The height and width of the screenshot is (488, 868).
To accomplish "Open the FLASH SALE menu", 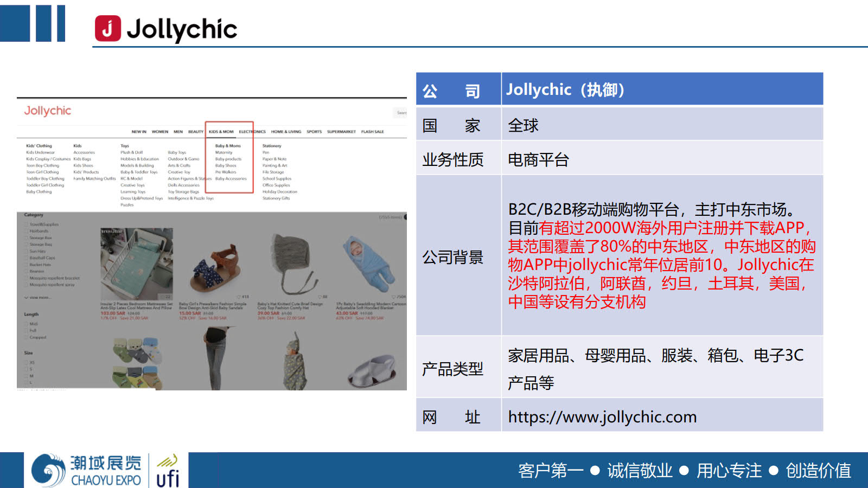I will pos(373,132).
